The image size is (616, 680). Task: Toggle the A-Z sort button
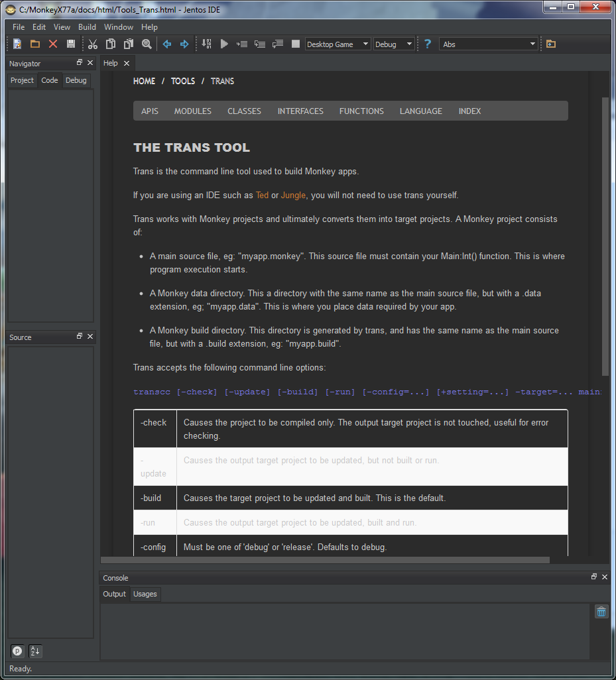[35, 651]
